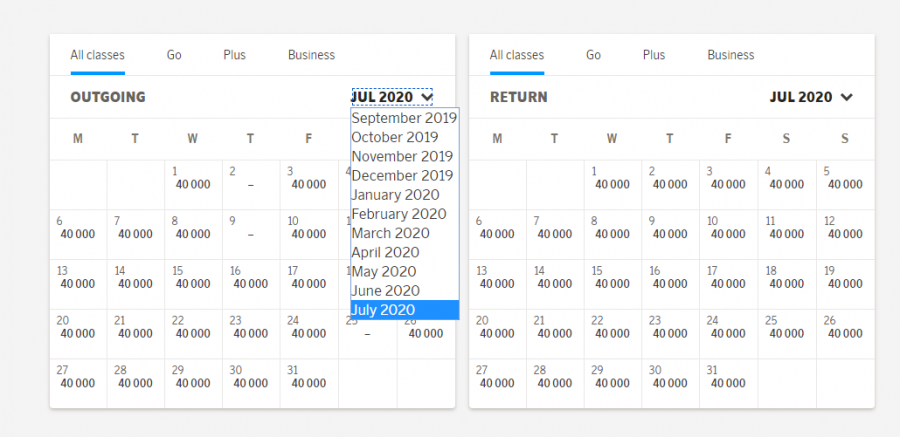Open the return All classes tab
This screenshot has width=900, height=437.
pos(517,55)
